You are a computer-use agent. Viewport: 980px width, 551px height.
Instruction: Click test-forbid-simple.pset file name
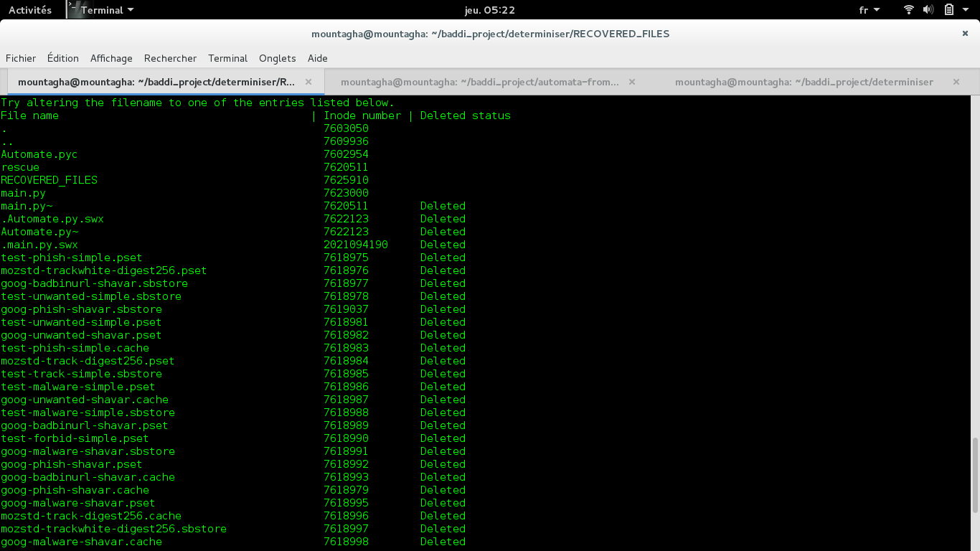coord(75,438)
